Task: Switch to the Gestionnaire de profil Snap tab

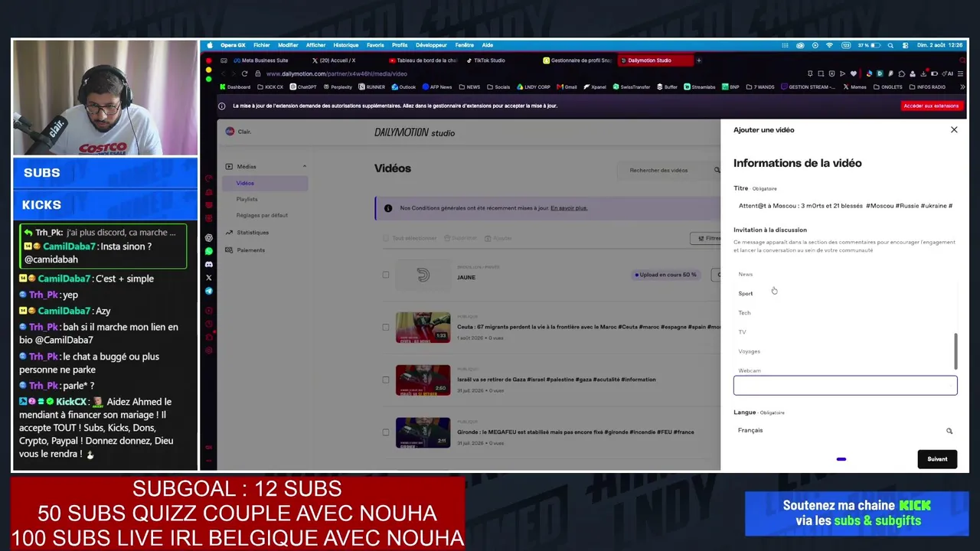Action: click(577, 60)
